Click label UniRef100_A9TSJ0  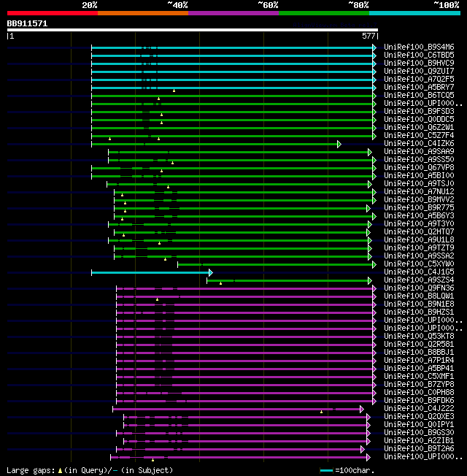(419, 184)
